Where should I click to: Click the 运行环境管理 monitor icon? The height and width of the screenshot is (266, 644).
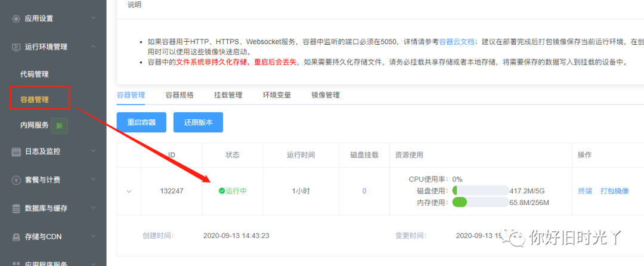click(16, 47)
